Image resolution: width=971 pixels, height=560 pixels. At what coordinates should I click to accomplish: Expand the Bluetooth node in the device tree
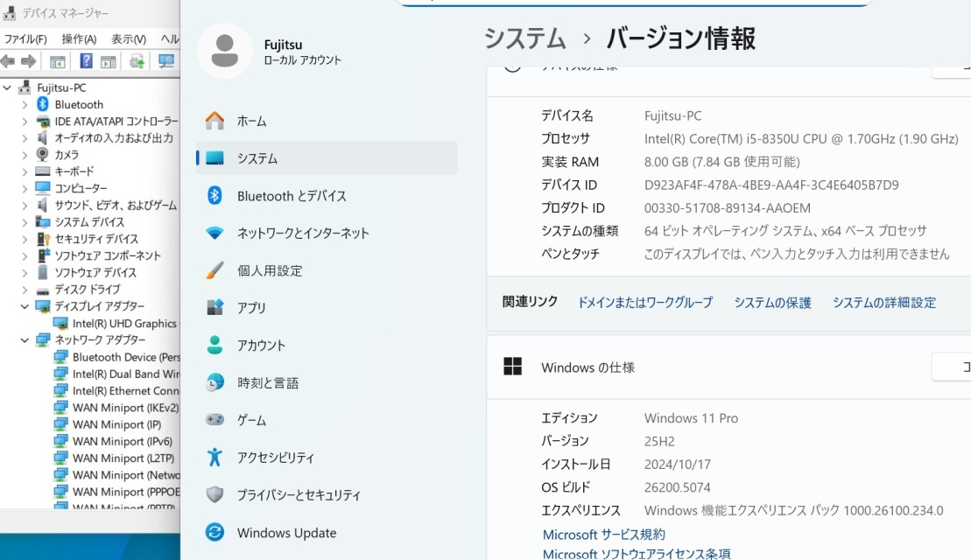(x=25, y=105)
